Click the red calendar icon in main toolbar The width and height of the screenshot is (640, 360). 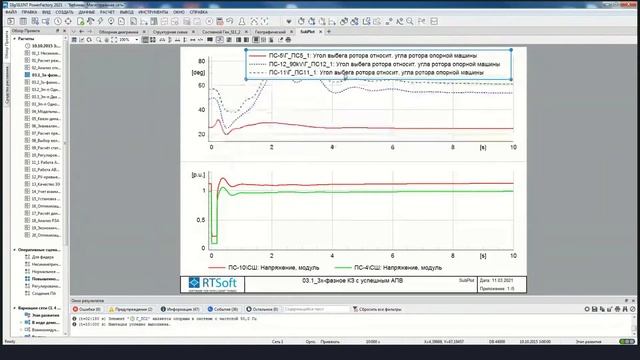pos(220,21)
